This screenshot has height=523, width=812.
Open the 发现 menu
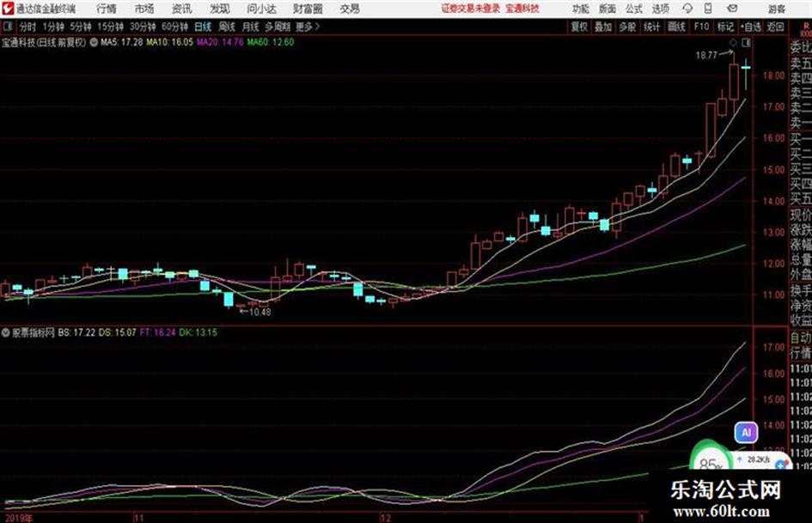(x=220, y=9)
